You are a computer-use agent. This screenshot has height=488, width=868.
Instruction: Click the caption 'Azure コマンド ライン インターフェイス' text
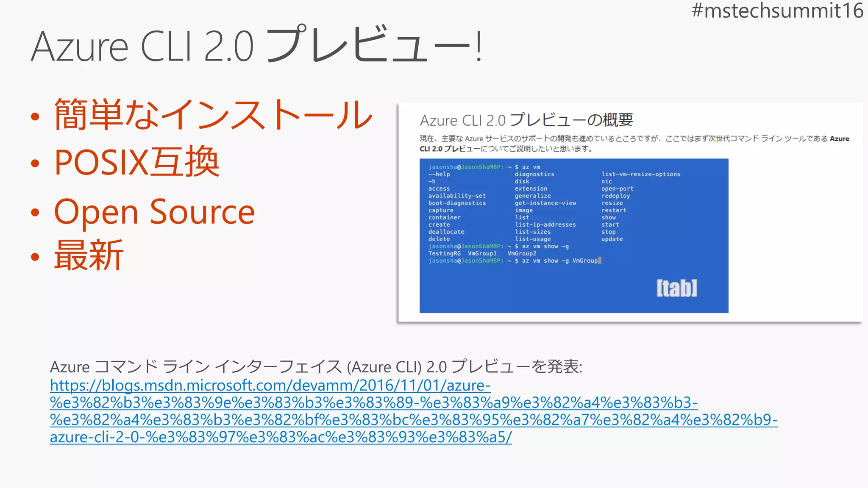click(x=196, y=367)
